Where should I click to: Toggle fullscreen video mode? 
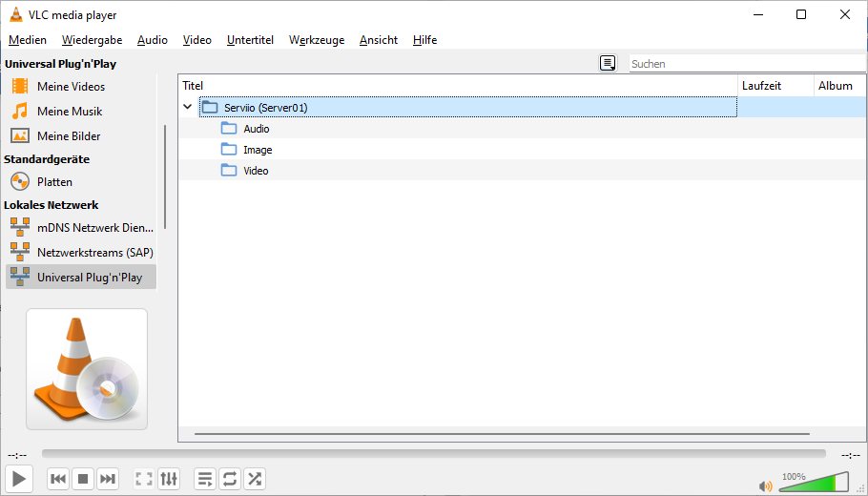click(x=144, y=479)
